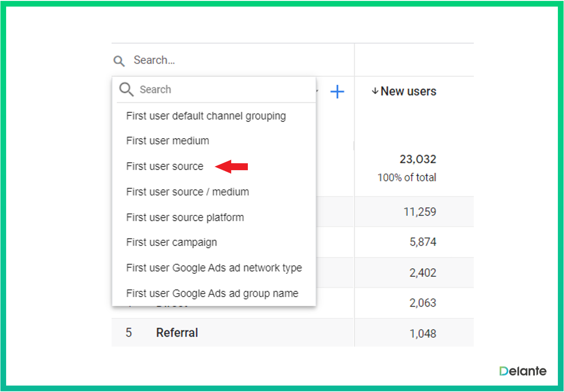
Task: Select First user Google Ads ad network type
Action: 214,268
